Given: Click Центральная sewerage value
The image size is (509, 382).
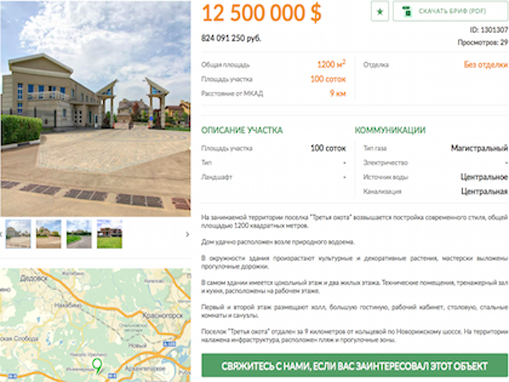Looking at the screenshot, I should tap(484, 191).
